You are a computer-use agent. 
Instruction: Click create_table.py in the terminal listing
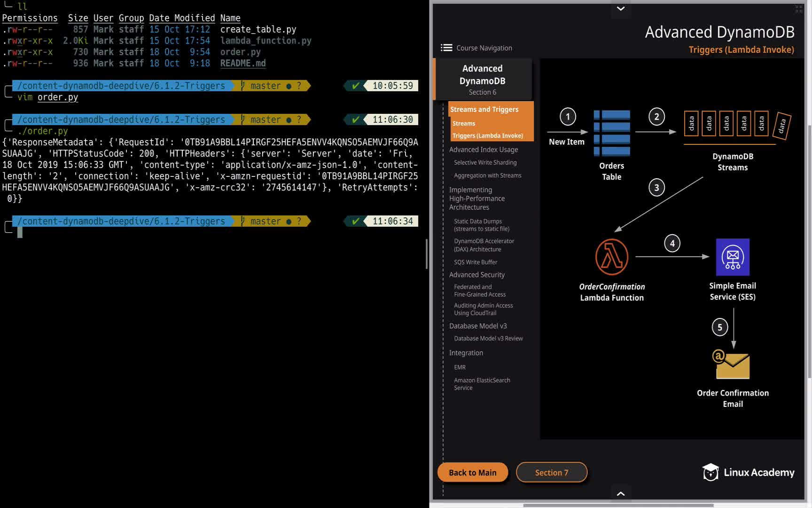point(258,29)
